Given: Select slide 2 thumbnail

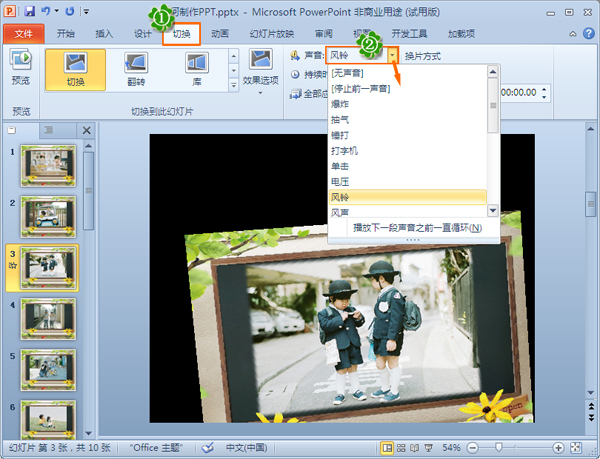Looking at the screenshot, I should click(x=48, y=217).
